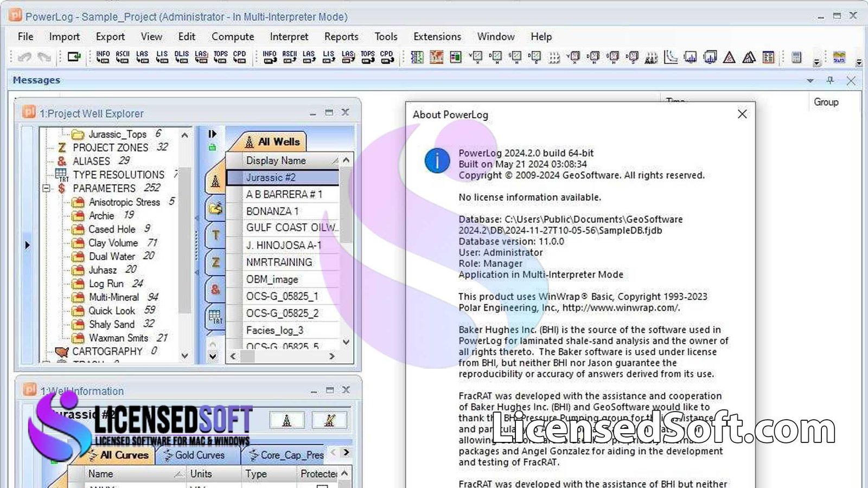Open a histogram plot from the toolbar

tap(691, 57)
